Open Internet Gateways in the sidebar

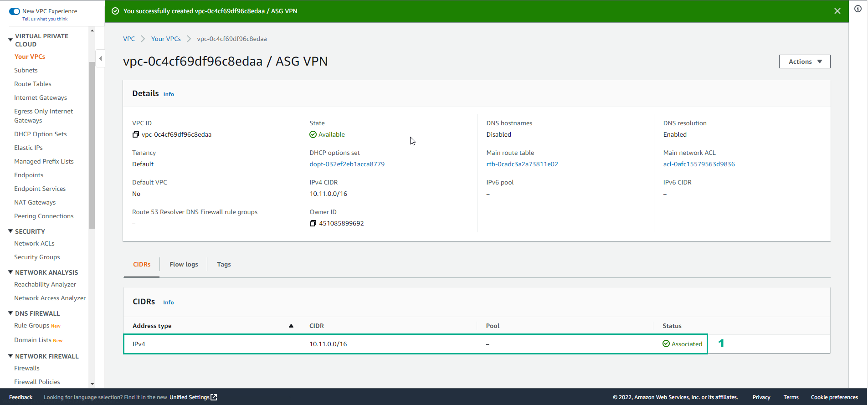[x=41, y=97]
